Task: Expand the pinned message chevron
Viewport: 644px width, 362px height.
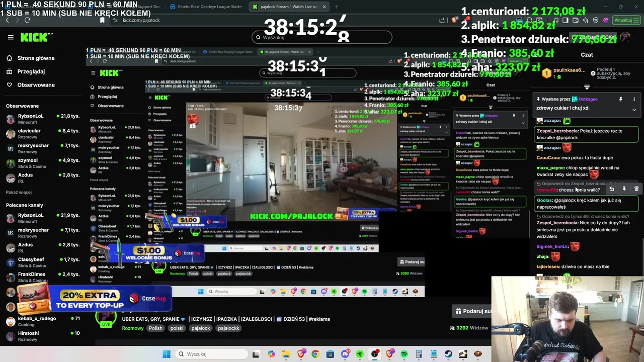Action: pos(634,109)
